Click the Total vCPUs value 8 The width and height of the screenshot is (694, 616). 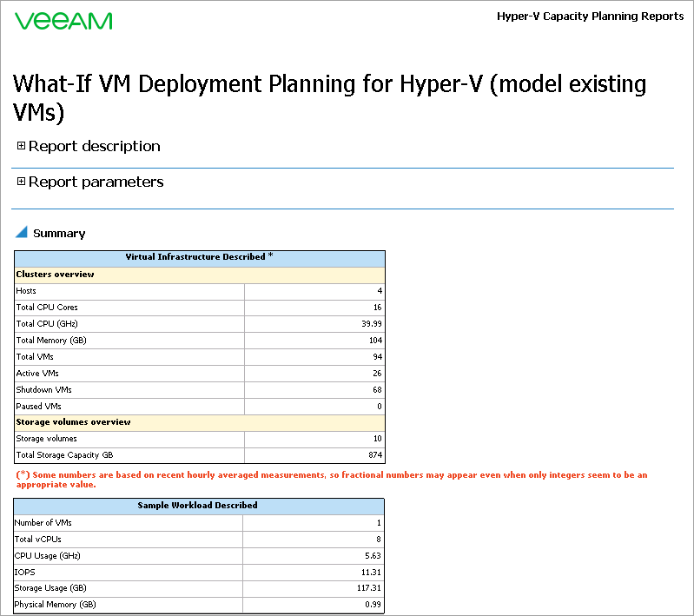click(x=379, y=539)
